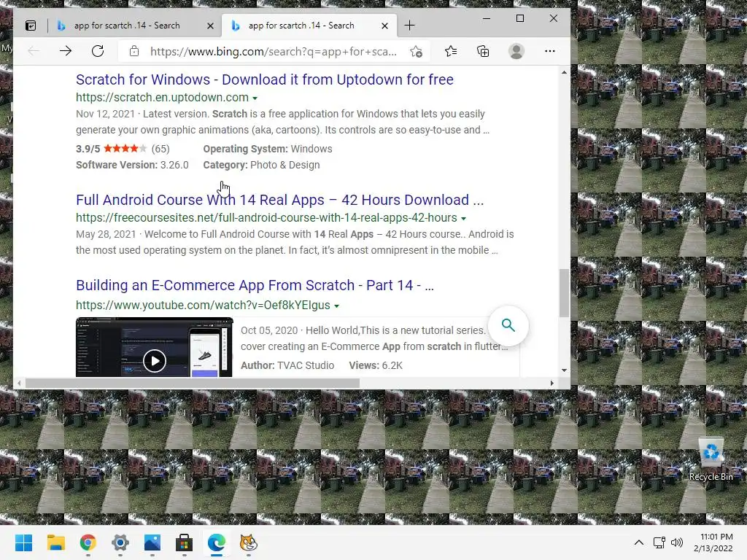Screen dimensions: 747x560
Task: Click the horizontal scrollbar right arrow
Action: (x=552, y=383)
